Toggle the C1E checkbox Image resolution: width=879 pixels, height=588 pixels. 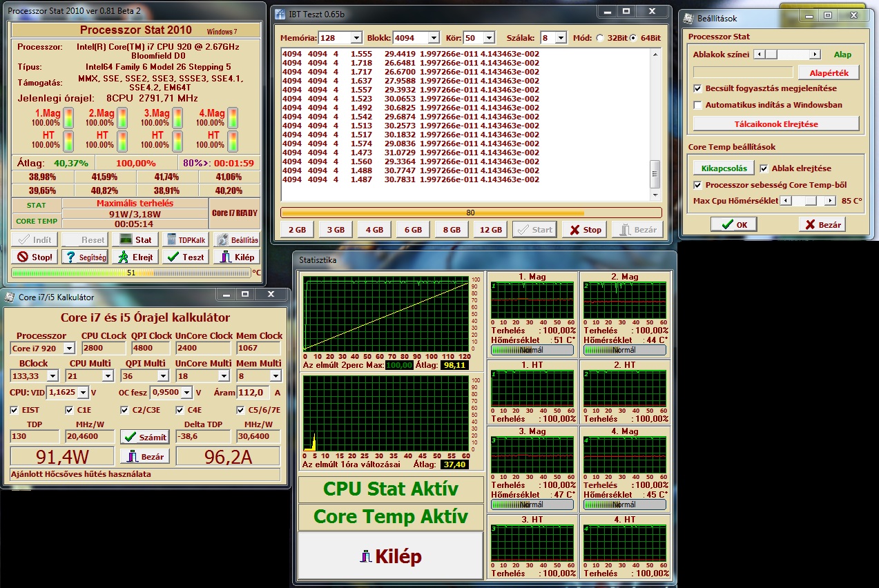coord(70,410)
